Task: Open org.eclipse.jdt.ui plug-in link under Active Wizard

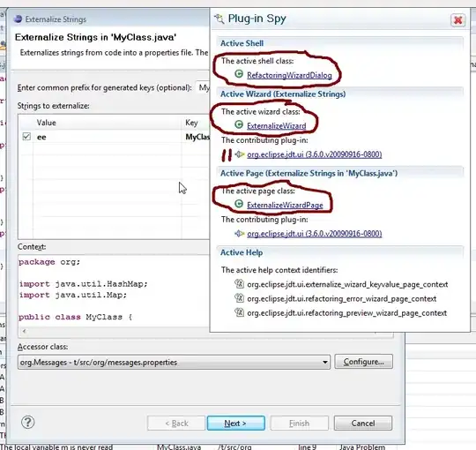Action: 314,154
